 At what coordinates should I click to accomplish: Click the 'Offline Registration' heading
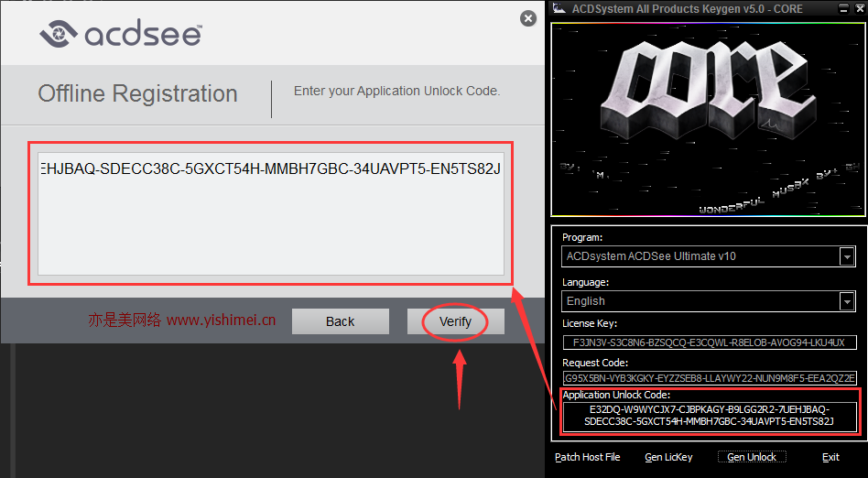[x=138, y=93]
